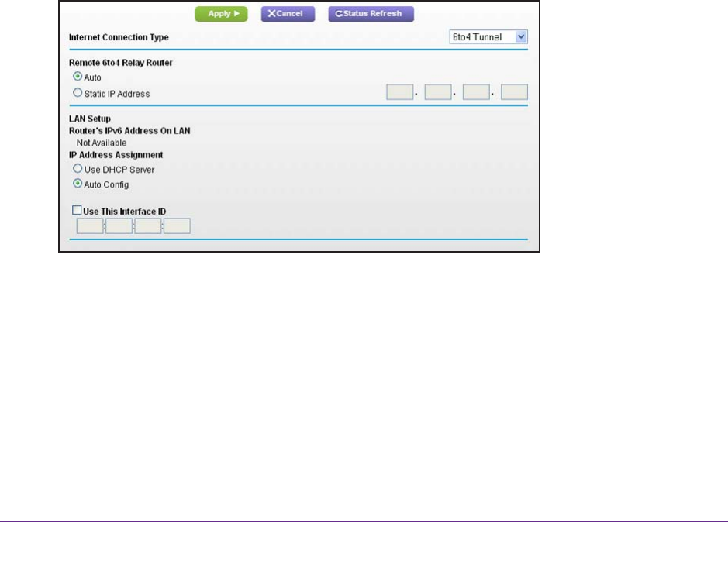
Task: Click the first static IP octet field
Action: 400,92
